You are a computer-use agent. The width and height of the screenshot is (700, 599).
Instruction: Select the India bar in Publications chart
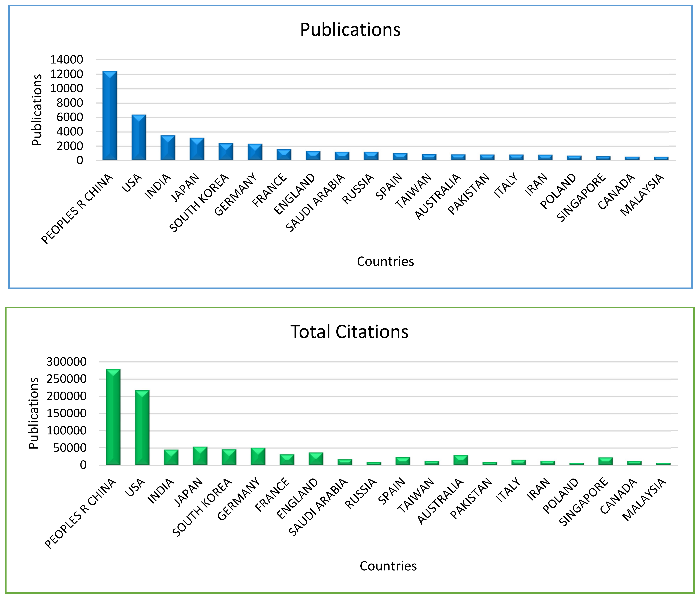tap(168, 148)
